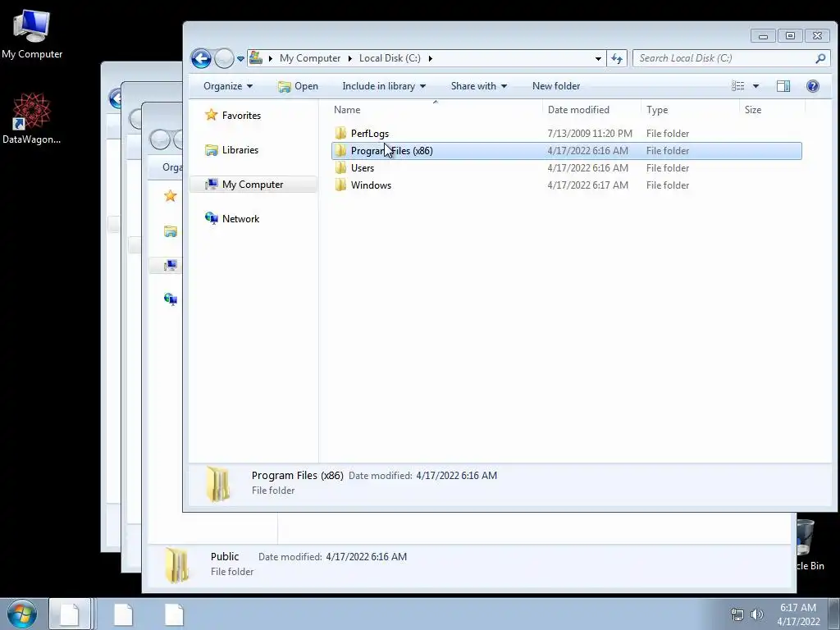
Task: Go back using the blue Back arrow
Action: pyautogui.click(x=202, y=58)
